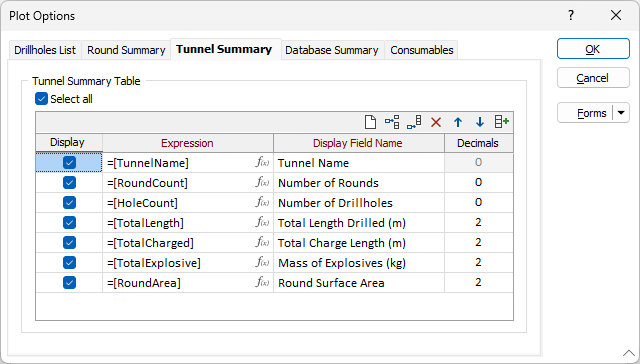Screen dimensions: 640x364
Task: Click the insert row icon in grid toolbar
Action: [x=392, y=122]
